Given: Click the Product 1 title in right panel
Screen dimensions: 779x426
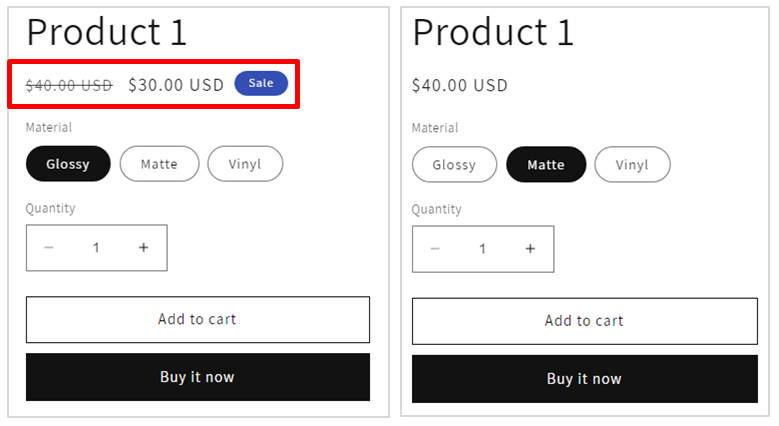Looking at the screenshot, I should 493,32.
